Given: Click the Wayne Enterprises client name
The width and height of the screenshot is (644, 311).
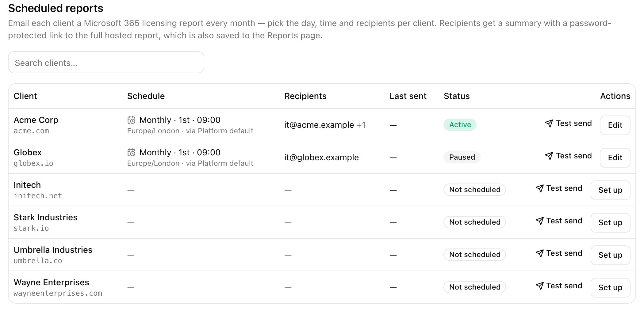Looking at the screenshot, I should [52, 282].
